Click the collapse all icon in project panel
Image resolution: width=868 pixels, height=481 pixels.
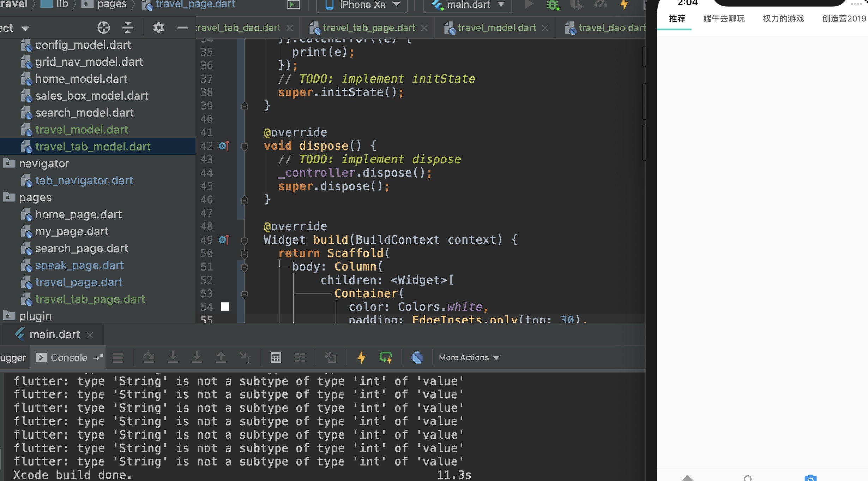(127, 28)
